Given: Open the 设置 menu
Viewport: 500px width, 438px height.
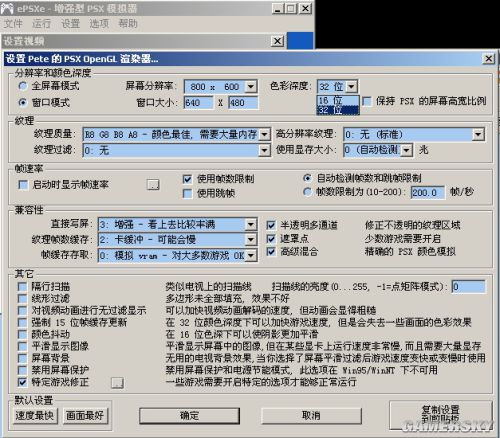Looking at the screenshot, I should point(70,23).
